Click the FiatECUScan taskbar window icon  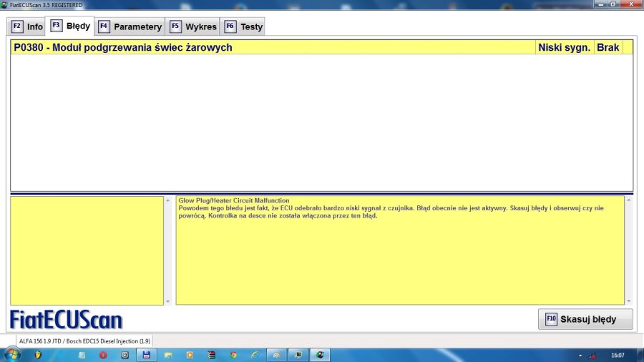pyautogui.click(x=320, y=355)
